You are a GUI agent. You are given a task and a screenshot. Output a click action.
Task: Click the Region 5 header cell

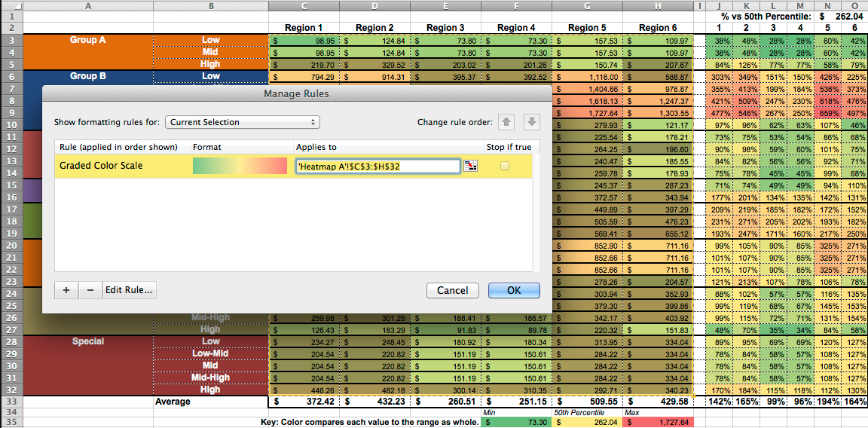tap(587, 28)
